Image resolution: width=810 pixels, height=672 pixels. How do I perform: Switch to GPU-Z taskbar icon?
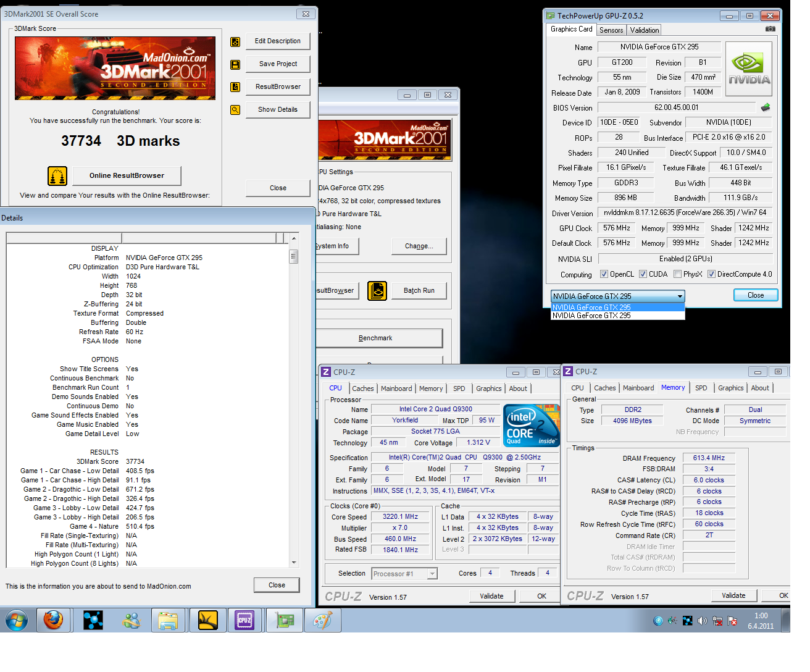[284, 620]
